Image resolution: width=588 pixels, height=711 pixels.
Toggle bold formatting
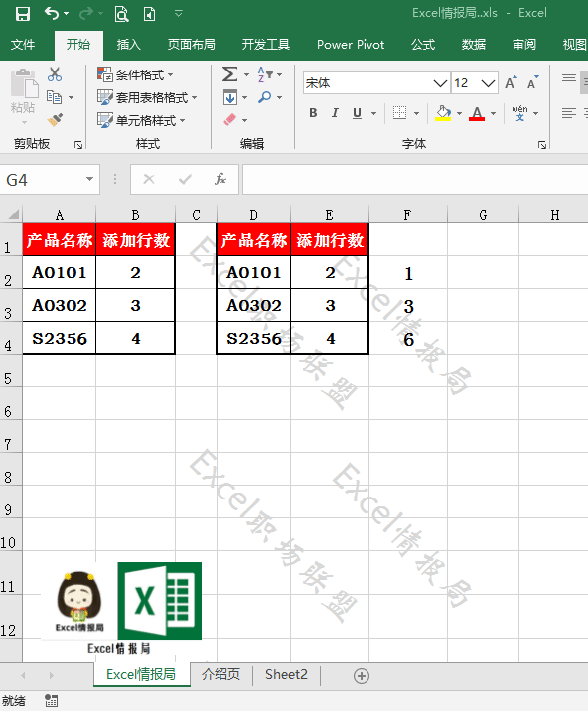[x=313, y=113]
